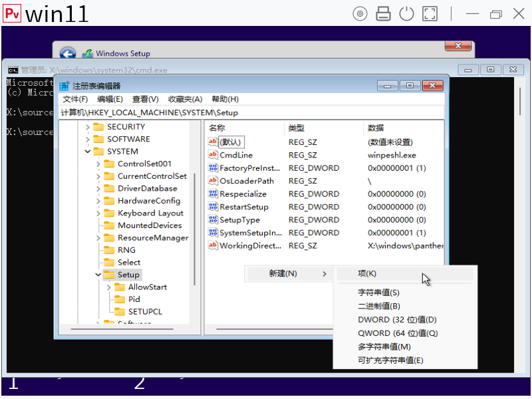532x399 pixels.
Task: Minimize the cmd.exe window
Action: click(x=468, y=70)
